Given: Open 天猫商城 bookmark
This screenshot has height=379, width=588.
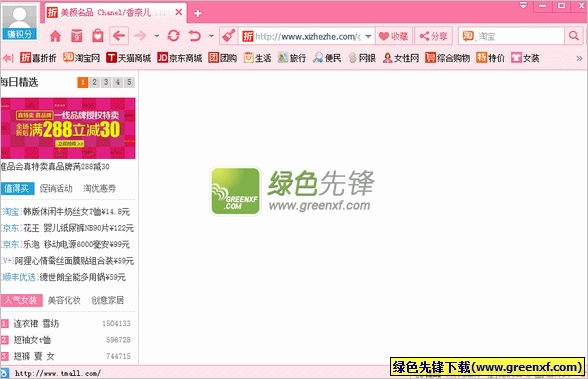Looking at the screenshot, I should click(128, 58).
